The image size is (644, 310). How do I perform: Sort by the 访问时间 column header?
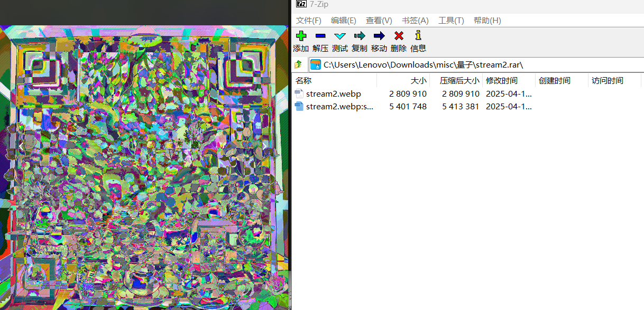(x=614, y=81)
